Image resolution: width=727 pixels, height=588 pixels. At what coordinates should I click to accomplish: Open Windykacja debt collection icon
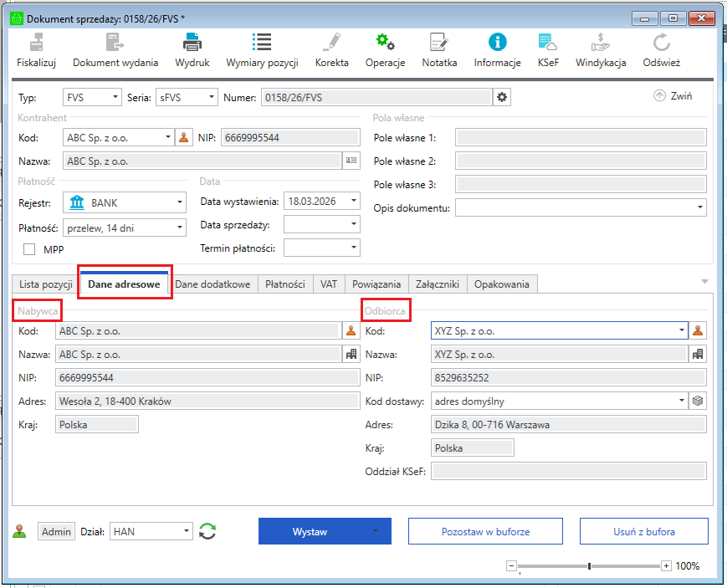(600, 43)
